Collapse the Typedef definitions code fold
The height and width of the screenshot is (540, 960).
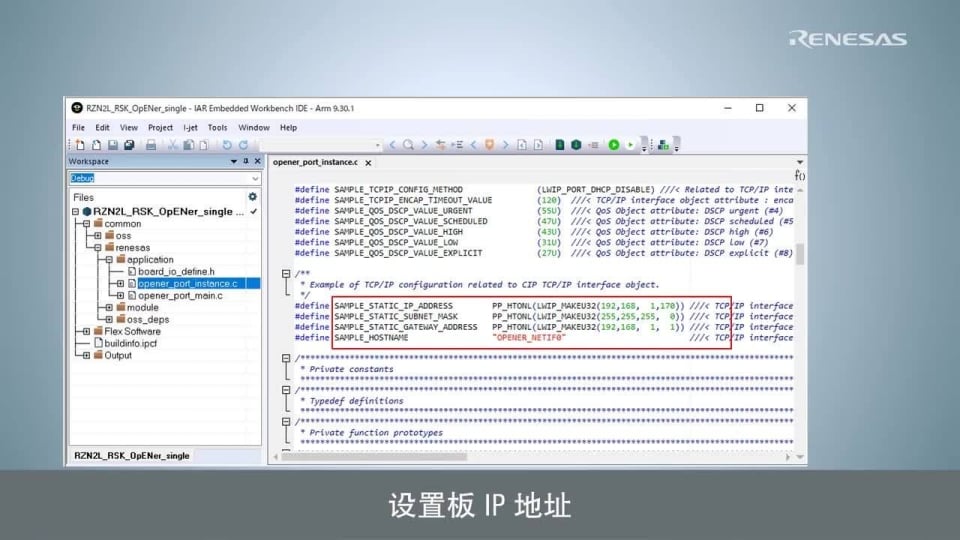(x=286, y=390)
